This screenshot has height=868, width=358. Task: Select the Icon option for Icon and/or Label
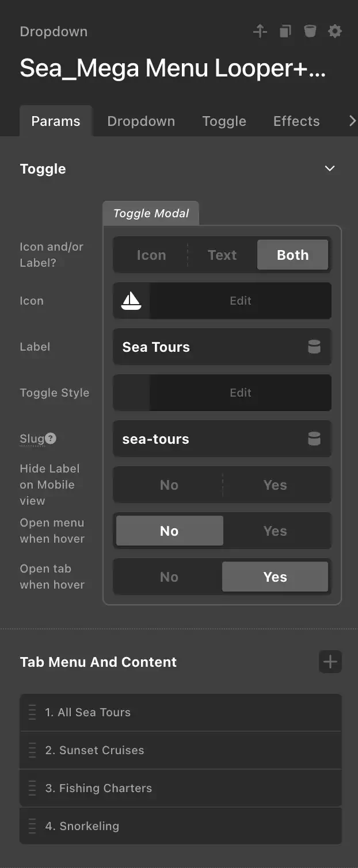click(x=151, y=255)
